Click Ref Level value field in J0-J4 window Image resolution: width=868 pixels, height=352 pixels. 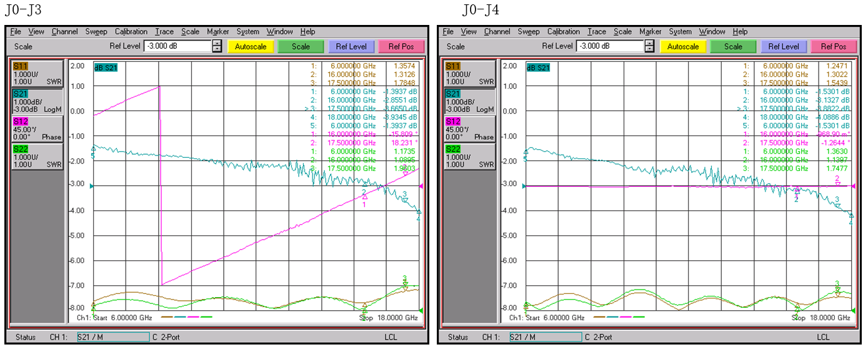(x=610, y=46)
